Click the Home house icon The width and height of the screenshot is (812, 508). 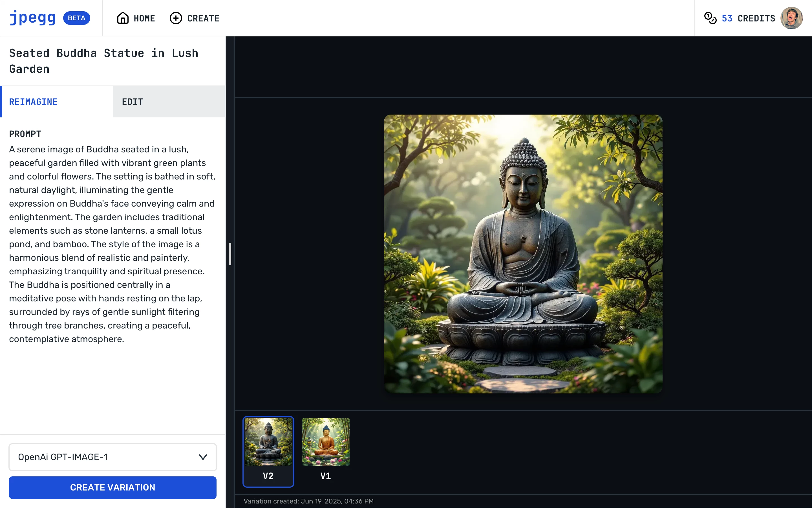click(x=123, y=18)
